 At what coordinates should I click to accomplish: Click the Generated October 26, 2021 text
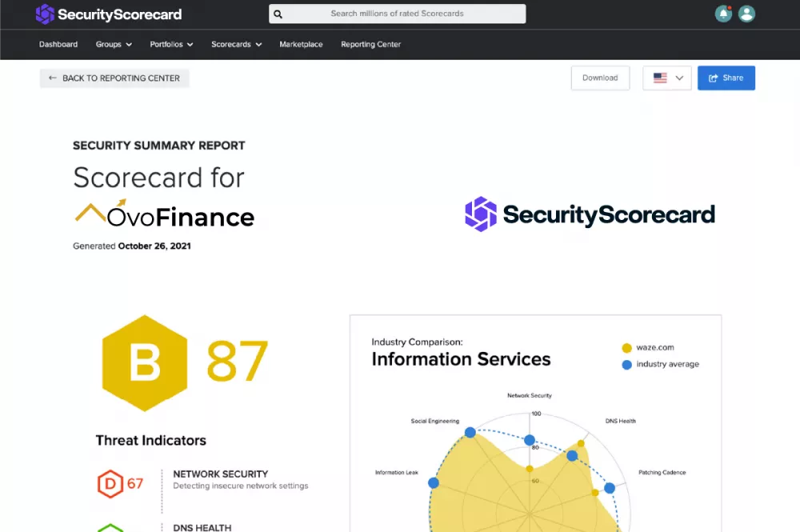(x=132, y=246)
